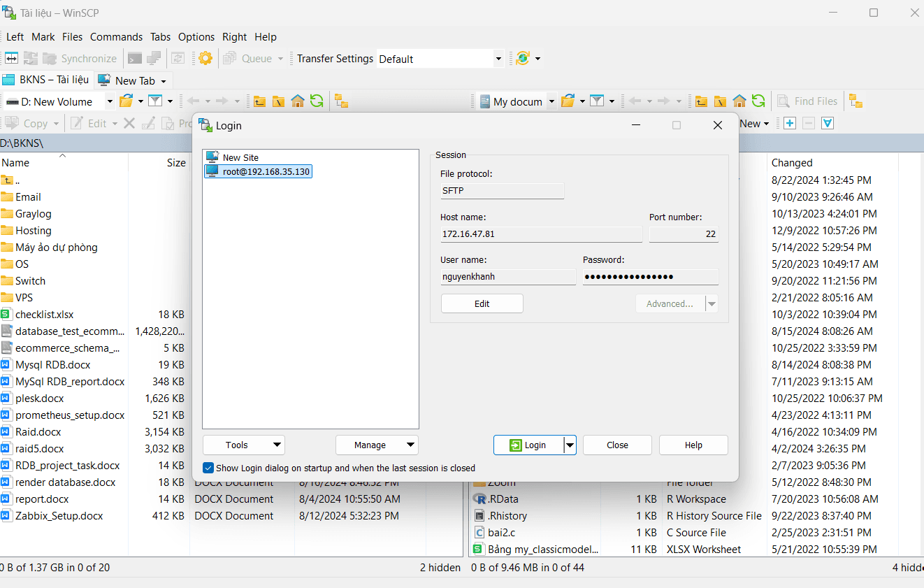924x588 pixels.
Task: Open home directory on the remote panel
Action: click(739, 101)
